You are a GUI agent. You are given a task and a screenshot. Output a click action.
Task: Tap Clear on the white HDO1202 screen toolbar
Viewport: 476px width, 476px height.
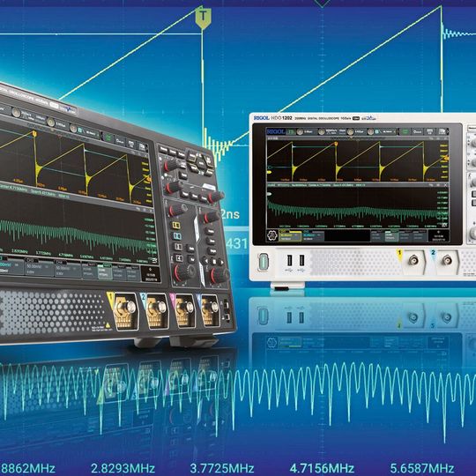coord(417,131)
